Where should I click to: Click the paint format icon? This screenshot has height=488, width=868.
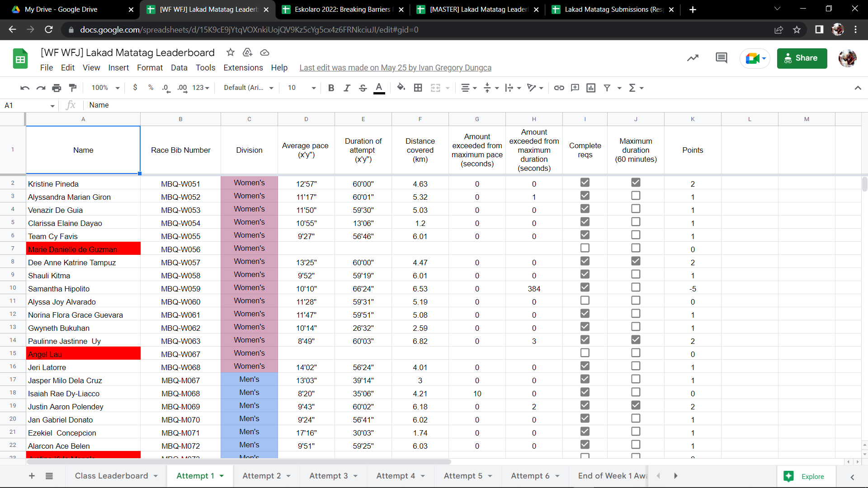[72, 88]
